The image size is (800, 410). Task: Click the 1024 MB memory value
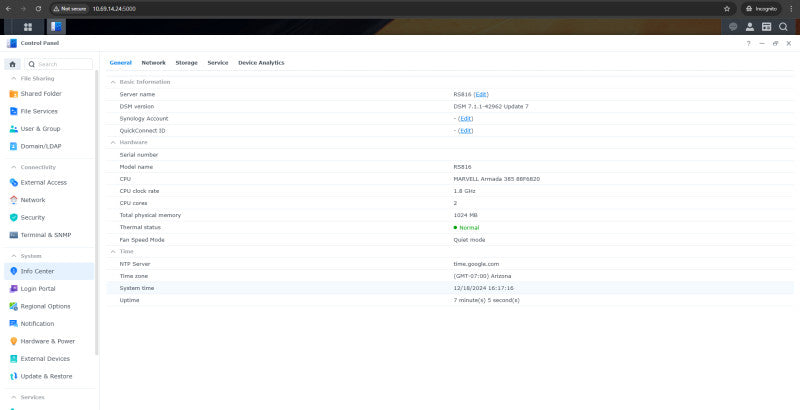click(465, 215)
